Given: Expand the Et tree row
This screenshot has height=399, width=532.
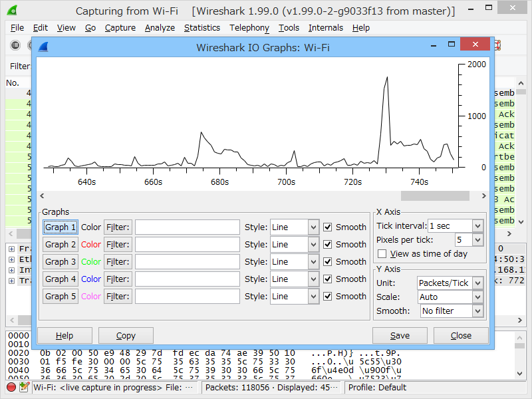Looking at the screenshot, I should tap(11, 259).
